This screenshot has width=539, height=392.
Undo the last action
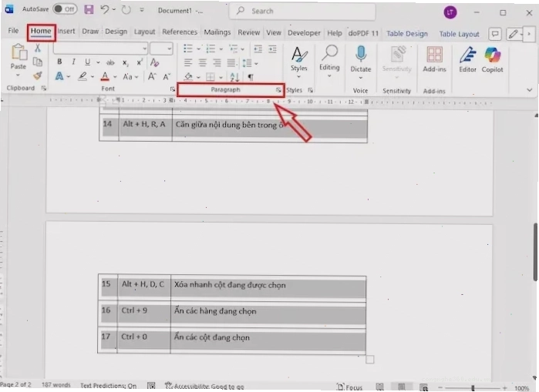click(x=105, y=9)
